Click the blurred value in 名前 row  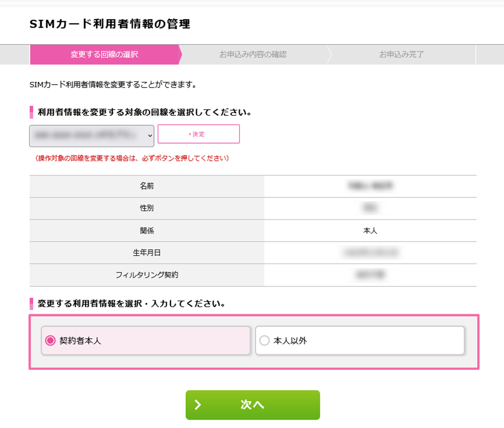point(370,186)
